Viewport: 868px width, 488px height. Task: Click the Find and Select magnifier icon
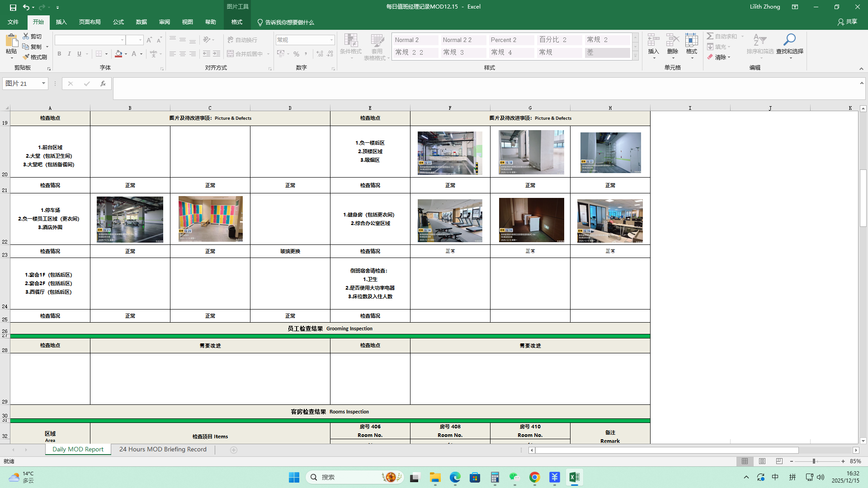coord(789,41)
